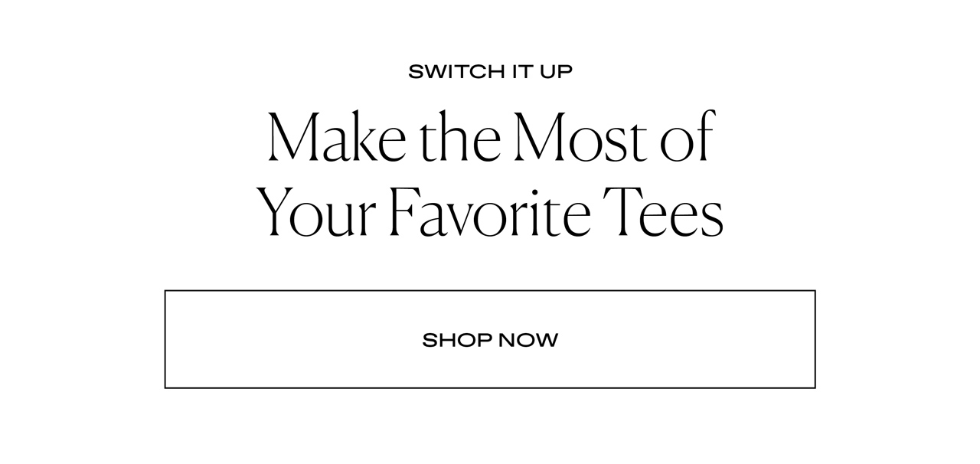Screen dimensions: 980x464
Task: Click the SHOP NOW button
Action: pyautogui.click(x=490, y=339)
